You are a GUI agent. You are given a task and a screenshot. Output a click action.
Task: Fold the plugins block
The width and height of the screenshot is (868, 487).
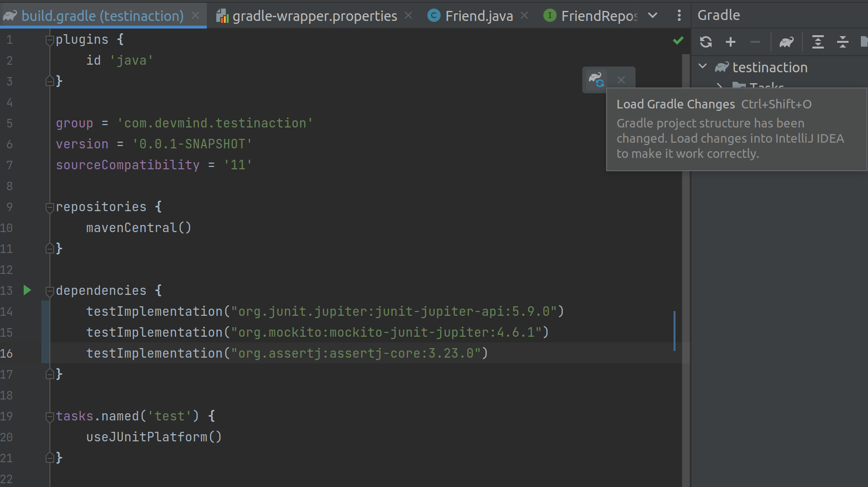pyautogui.click(x=49, y=40)
